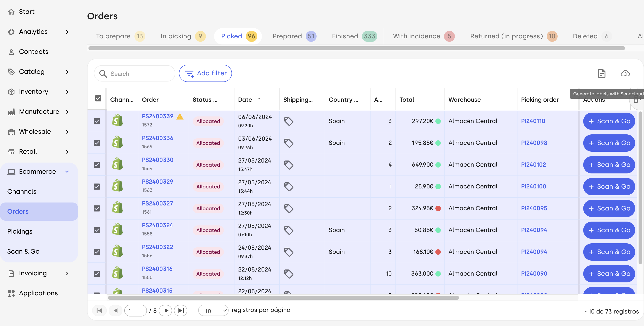Click shipping tag icon for PS2400329
The height and width of the screenshot is (326, 644).
[x=288, y=187]
